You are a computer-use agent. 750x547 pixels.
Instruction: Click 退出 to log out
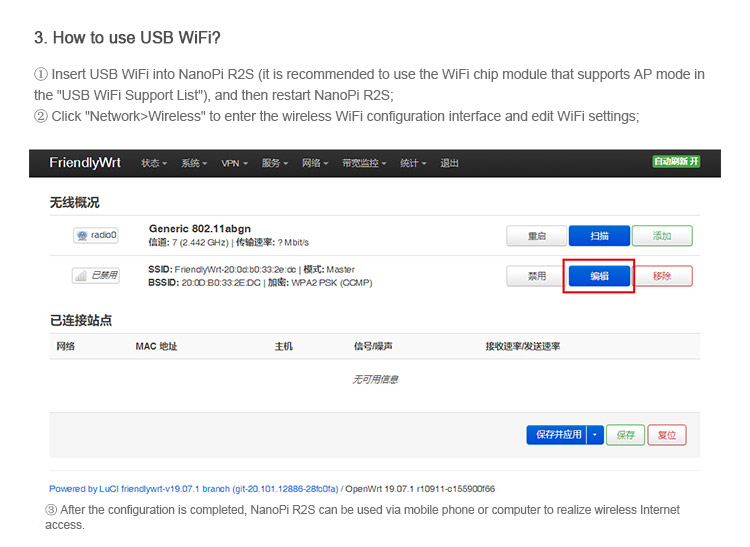(x=450, y=163)
